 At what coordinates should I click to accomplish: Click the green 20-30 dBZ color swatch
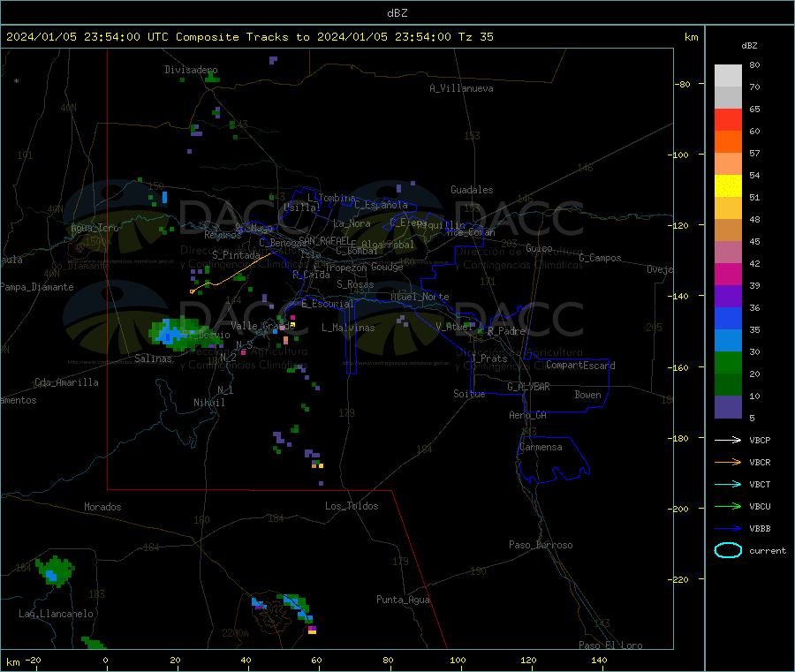[728, 362]
